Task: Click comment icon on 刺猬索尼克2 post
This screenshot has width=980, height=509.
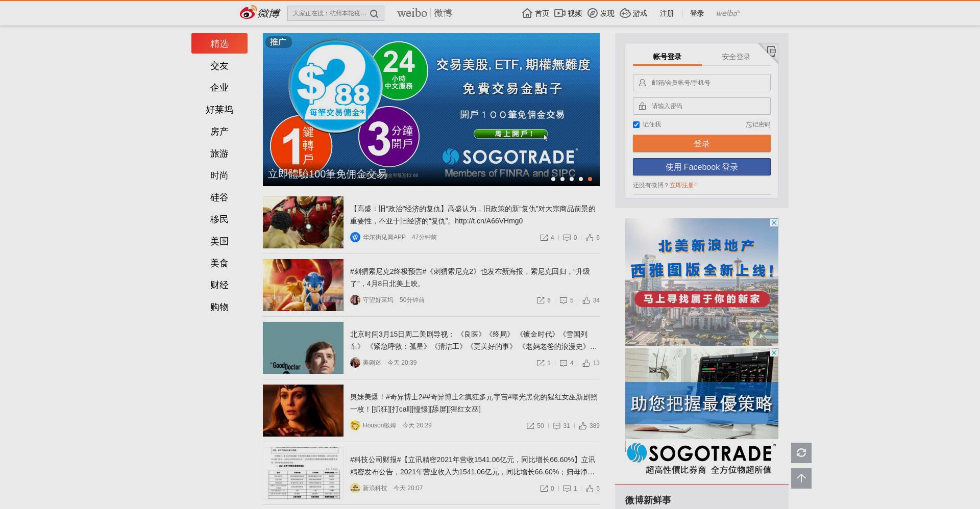Action: pos(563,300)
